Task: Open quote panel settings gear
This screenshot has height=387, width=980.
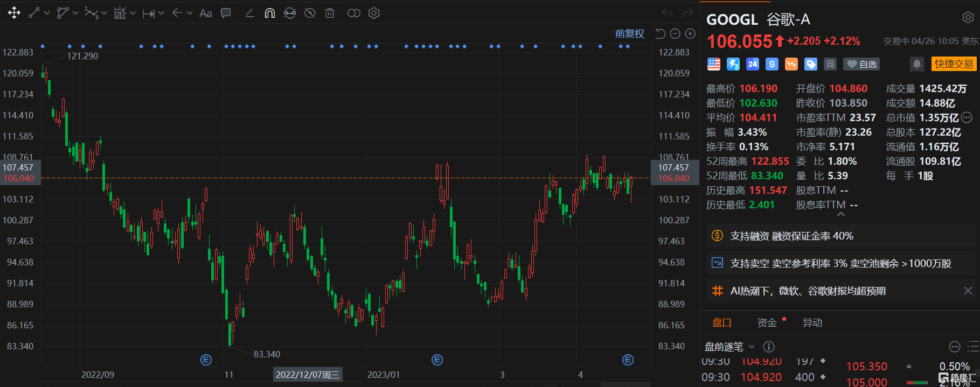Action: pos(968,18)
